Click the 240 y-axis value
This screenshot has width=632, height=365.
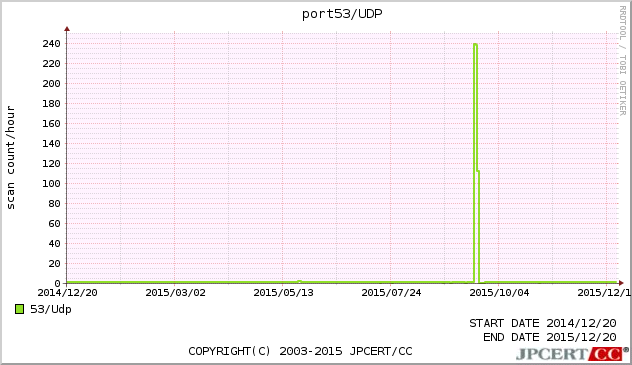point(52,44)
